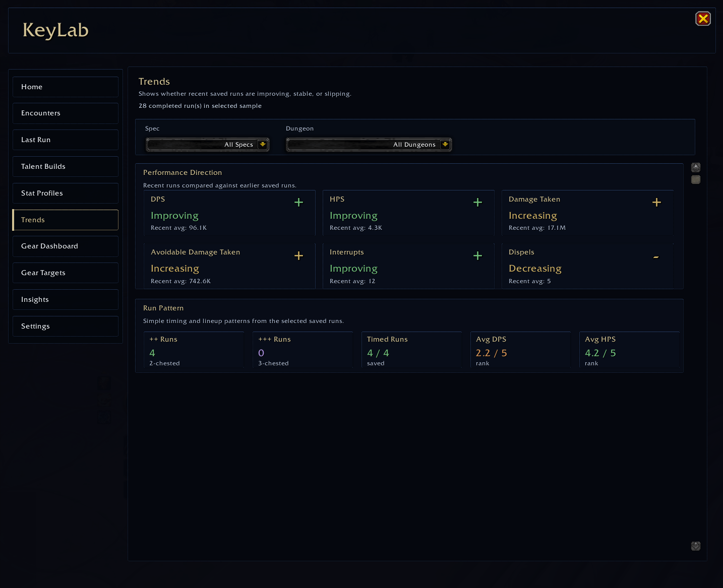Click the Dungeon dropdown arrow button

point(445,145)
